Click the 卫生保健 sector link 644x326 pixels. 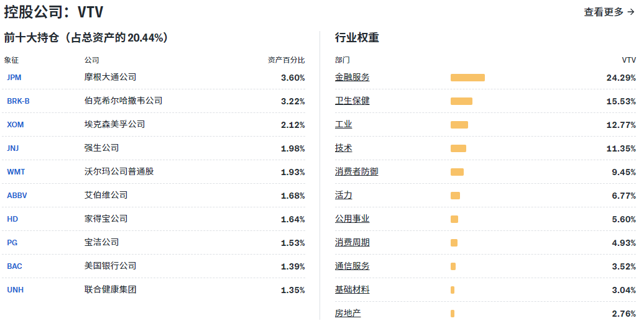click(x=352, y=101)
